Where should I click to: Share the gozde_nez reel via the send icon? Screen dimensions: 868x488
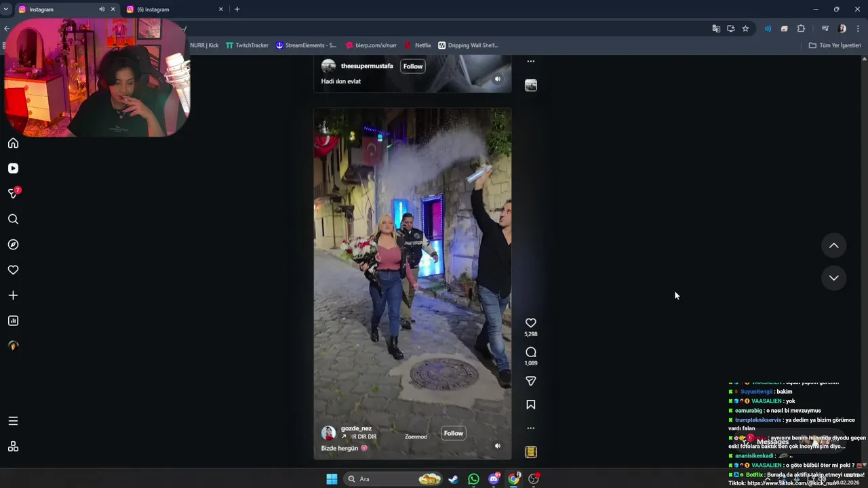[531, 382]
